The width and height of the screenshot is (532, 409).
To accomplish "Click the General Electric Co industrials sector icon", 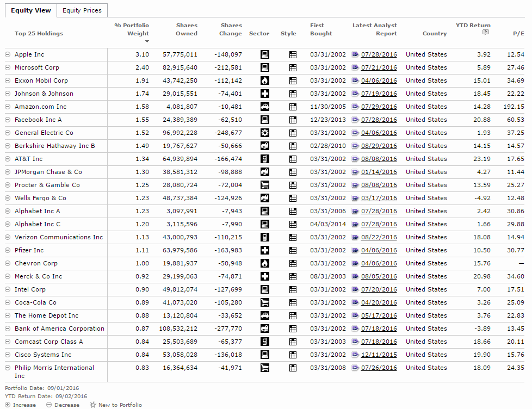I will click(265, 133).
